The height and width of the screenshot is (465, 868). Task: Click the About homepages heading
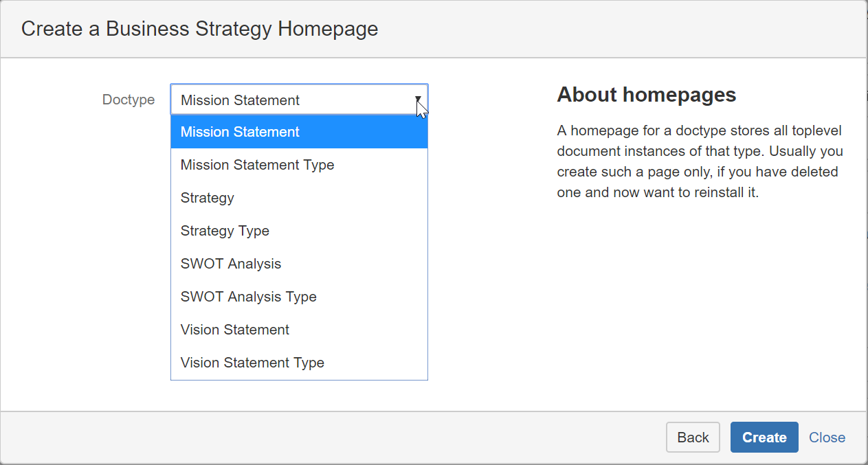coord(646,95)
